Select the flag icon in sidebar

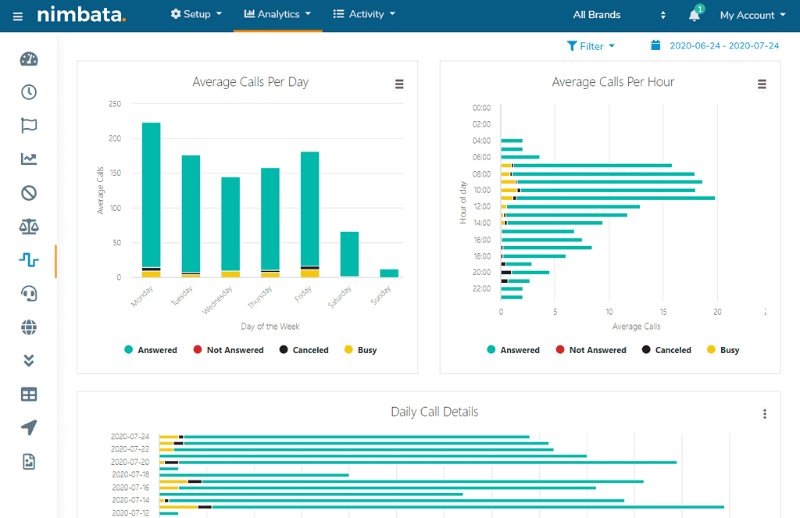(29, 126)
